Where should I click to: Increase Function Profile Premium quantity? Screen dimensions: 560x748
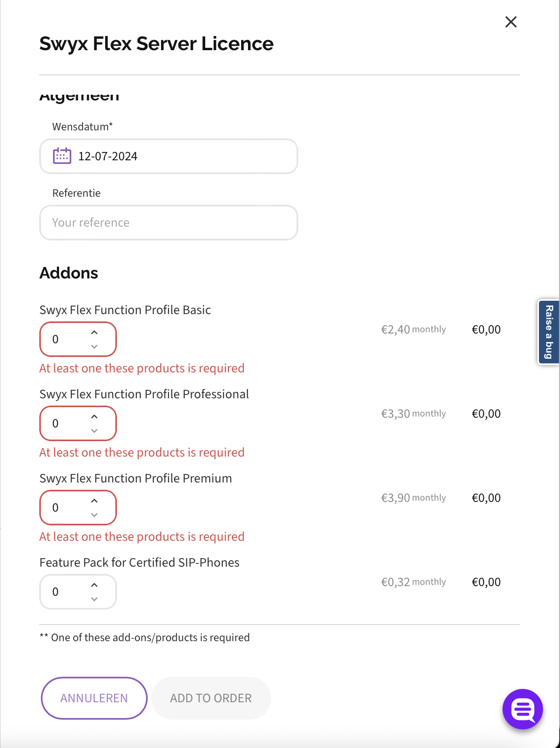coord(94,501)
